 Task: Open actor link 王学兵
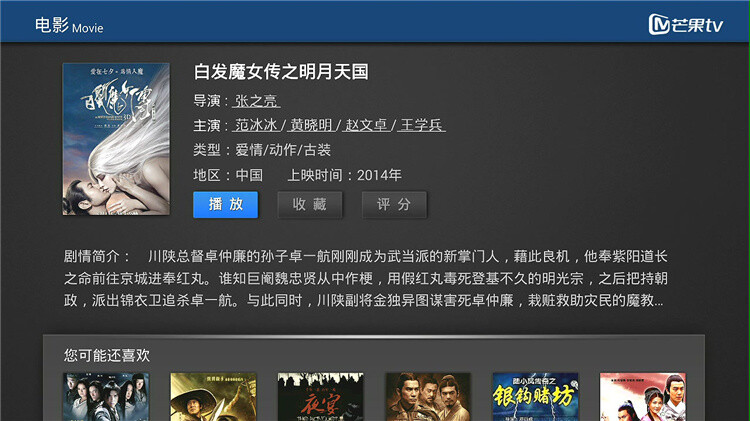pyautogui.click(x=421, y=125)
